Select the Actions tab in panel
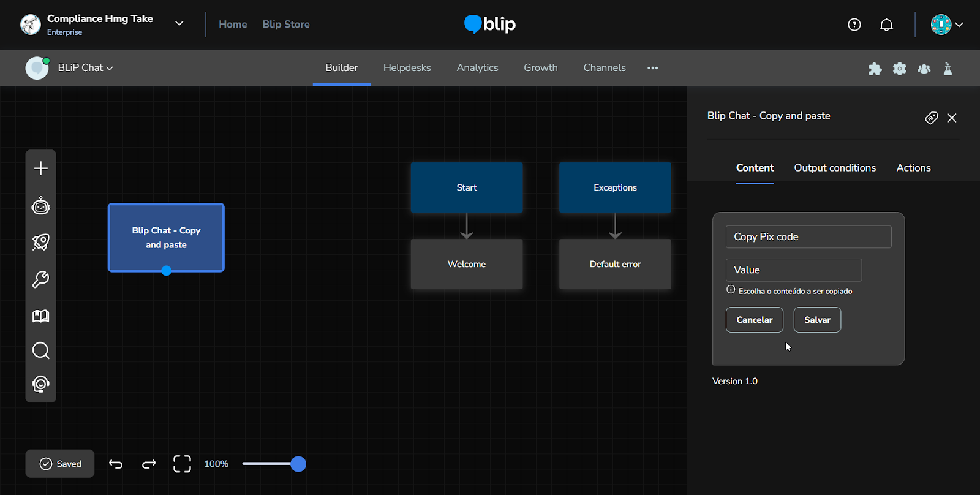The width and height of the screenshot is (980, 495). coord(913,168)
